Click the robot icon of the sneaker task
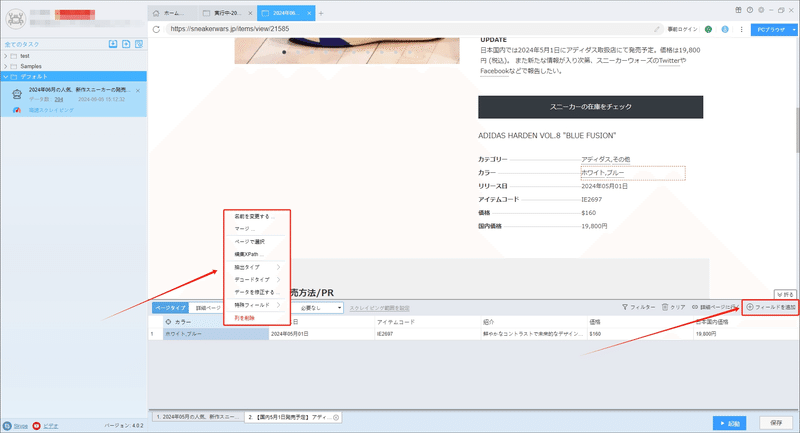The width and height of the screenshot is (800, 433). click(17, 94)
